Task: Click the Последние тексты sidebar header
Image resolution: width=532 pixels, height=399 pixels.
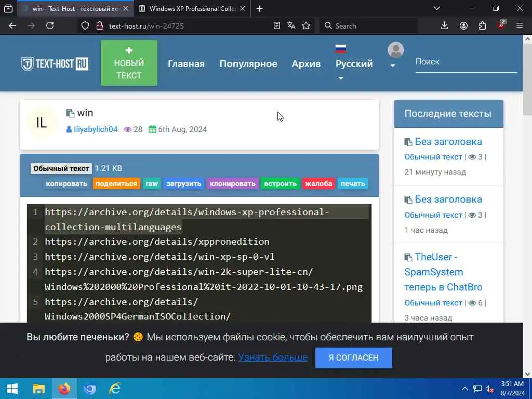Action: [448, 114]
